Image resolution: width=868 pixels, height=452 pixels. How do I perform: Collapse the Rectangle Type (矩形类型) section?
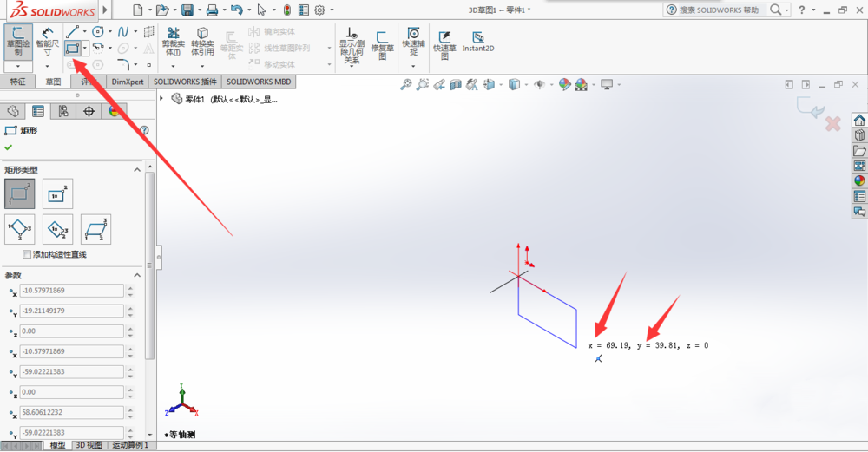137,170
